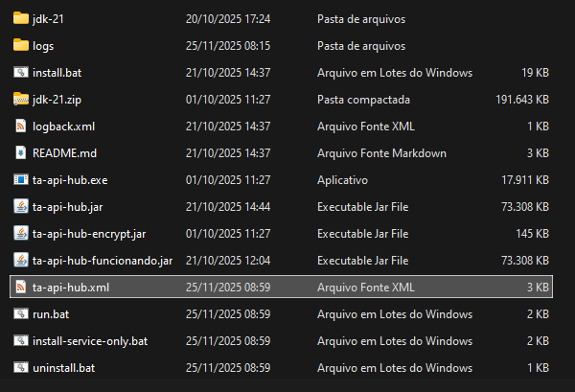Select the ta-api-hub-encrypt.jar file name
The height and width of the screenshot is (392, 575).
[x=89, y=233]
